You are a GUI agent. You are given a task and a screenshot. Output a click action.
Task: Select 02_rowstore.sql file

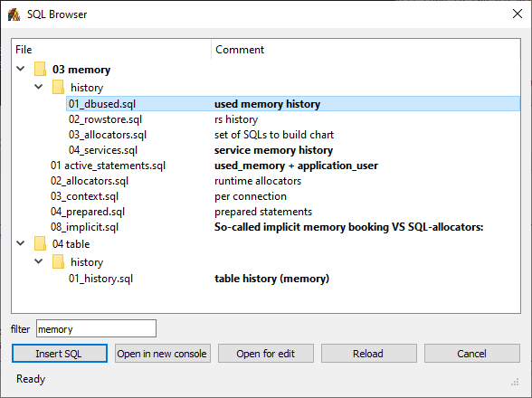coord(105,119)
